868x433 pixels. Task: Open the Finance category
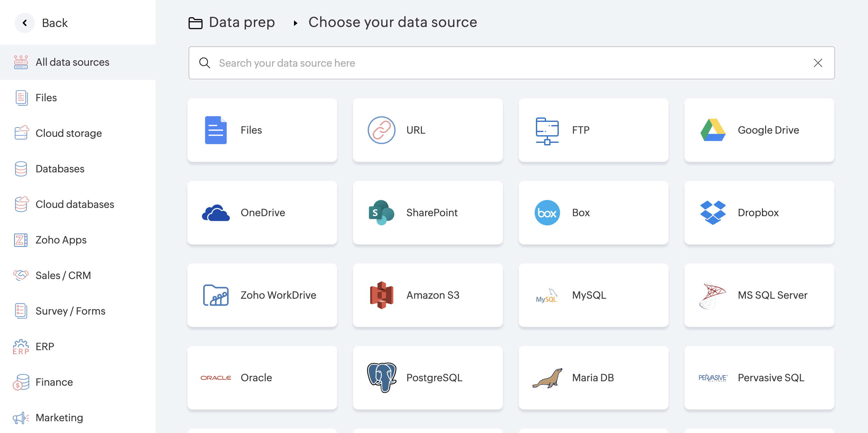pyautogui.click(x=78, y=382)
